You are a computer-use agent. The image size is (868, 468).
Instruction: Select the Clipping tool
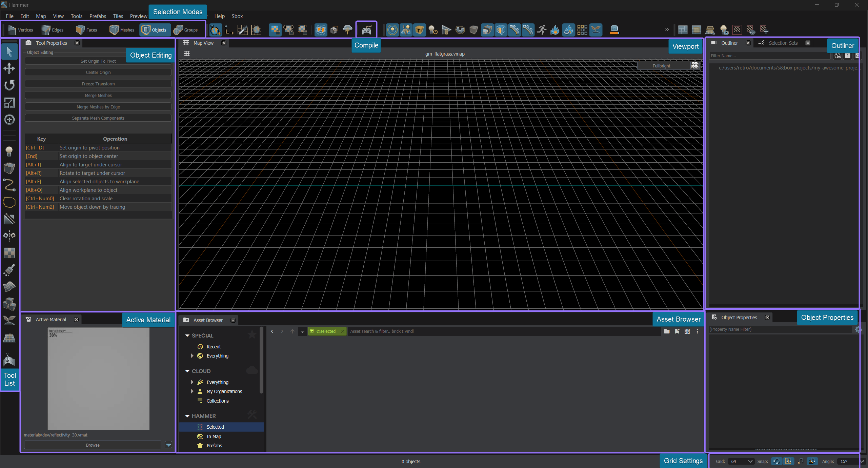tap(9, 219)
